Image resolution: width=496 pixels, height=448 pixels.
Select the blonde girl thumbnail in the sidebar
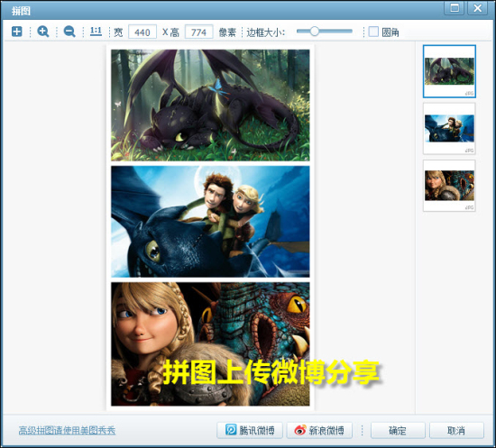(449, 186)
